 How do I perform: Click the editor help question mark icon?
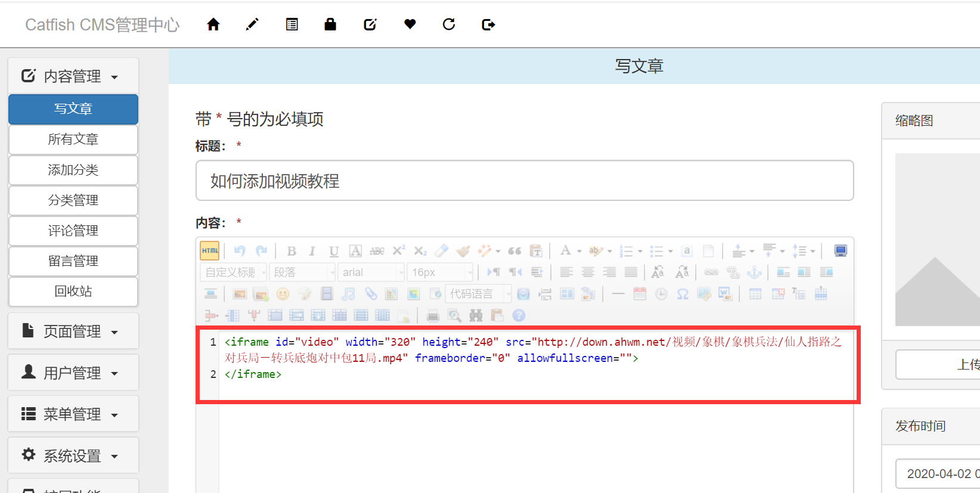coord(519,315)
